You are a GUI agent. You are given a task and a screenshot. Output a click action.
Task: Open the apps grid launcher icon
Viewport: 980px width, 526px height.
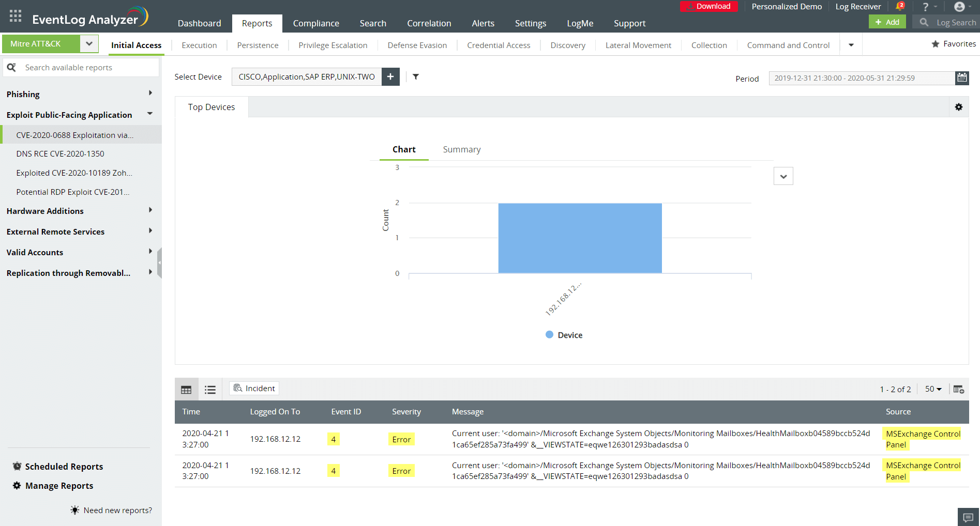click(x=16, y=16)
